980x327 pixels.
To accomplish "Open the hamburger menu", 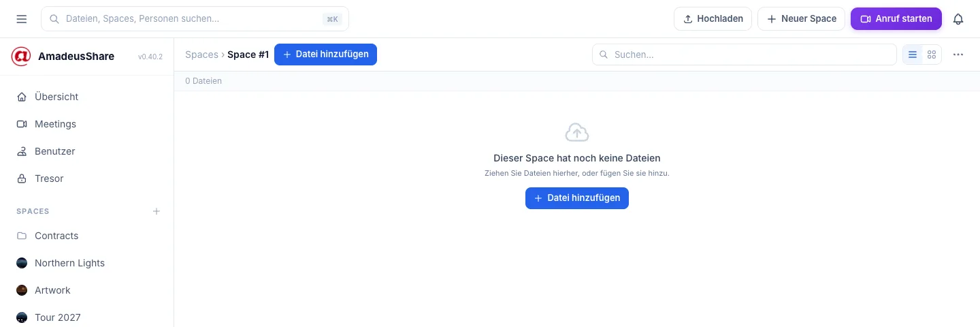I will coord(22,19).
